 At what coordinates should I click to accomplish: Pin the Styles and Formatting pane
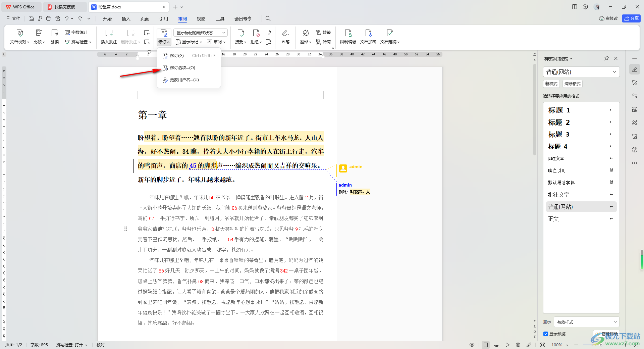point(606,58)
